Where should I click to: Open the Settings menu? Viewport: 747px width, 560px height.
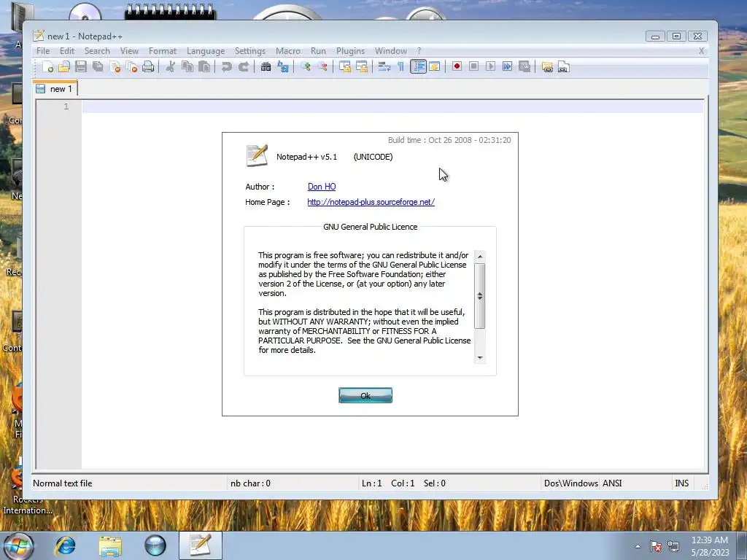[250, 51]
